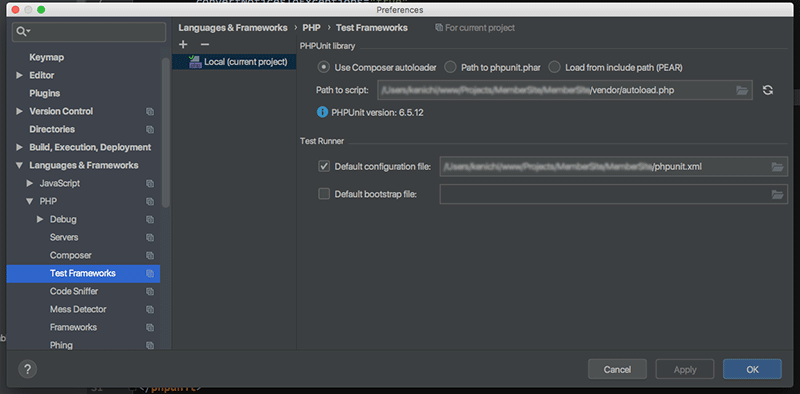Open Servers settings under PHP

pyautogui.click(x=64, y=237)
